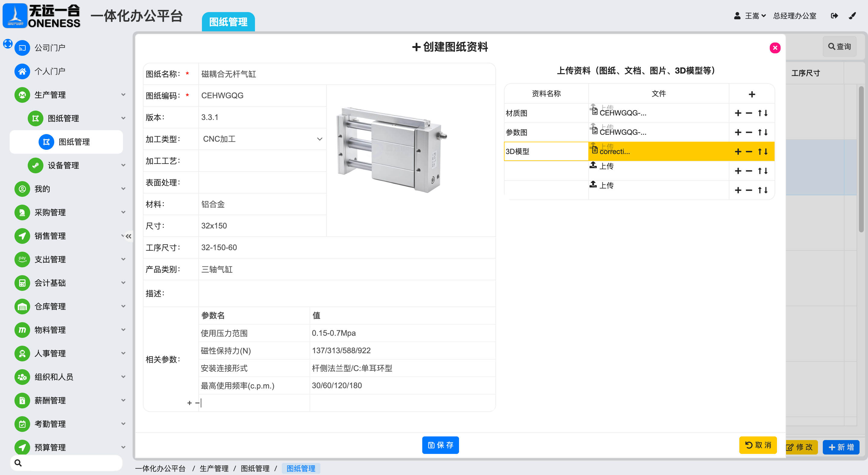Open the 加工类型 CNC加工 dropdown

click(262, 139)
